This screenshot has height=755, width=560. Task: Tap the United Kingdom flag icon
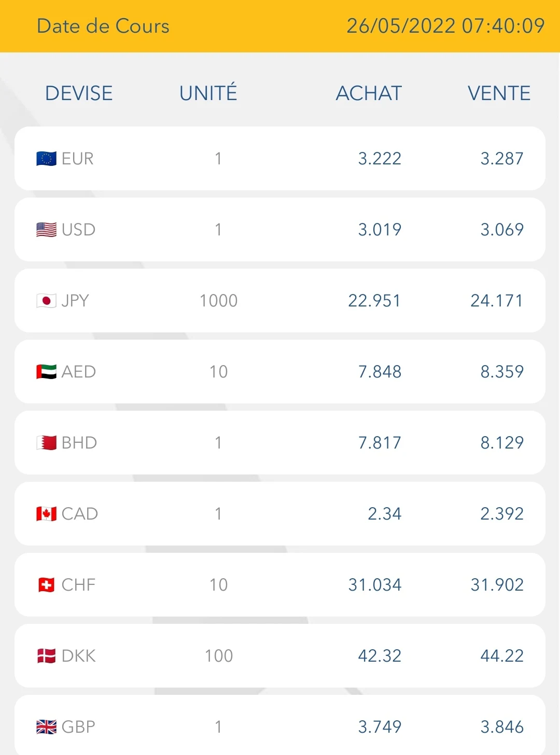click(46, 727)
